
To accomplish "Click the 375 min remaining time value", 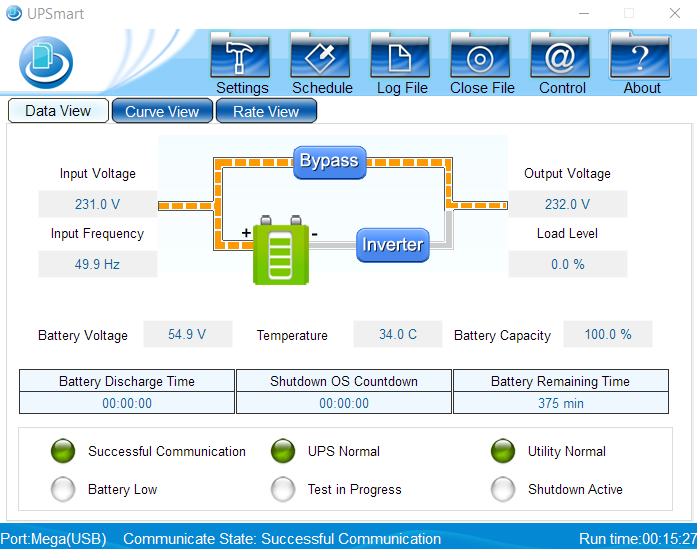I will 561,403.
